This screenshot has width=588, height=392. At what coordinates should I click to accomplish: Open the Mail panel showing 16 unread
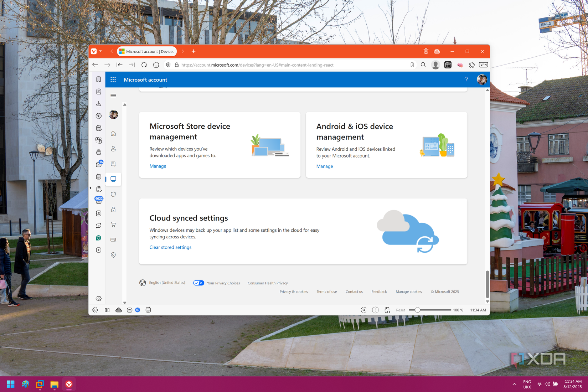coord(99,164)
